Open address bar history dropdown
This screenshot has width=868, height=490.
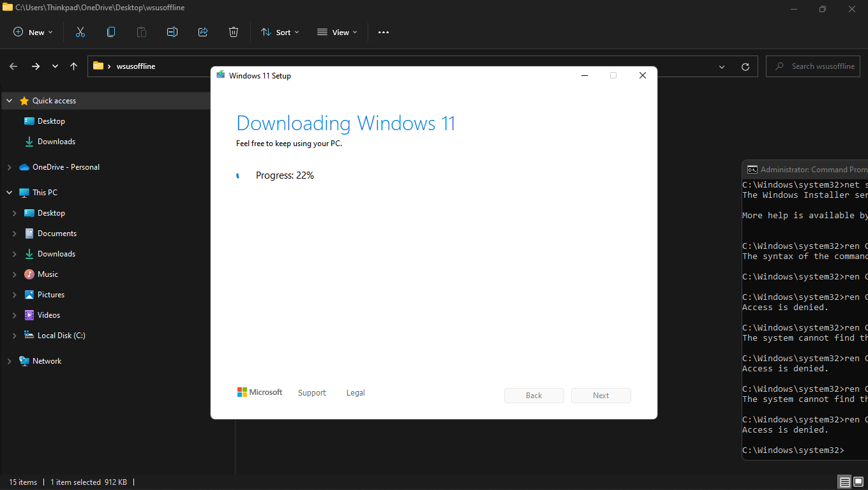click(722, 66)
